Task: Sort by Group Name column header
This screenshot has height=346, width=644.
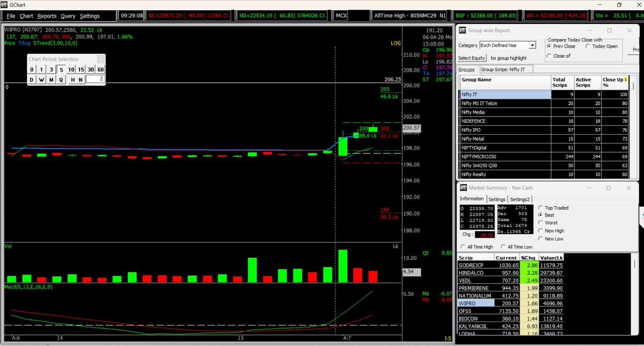Action: [506, 83]
